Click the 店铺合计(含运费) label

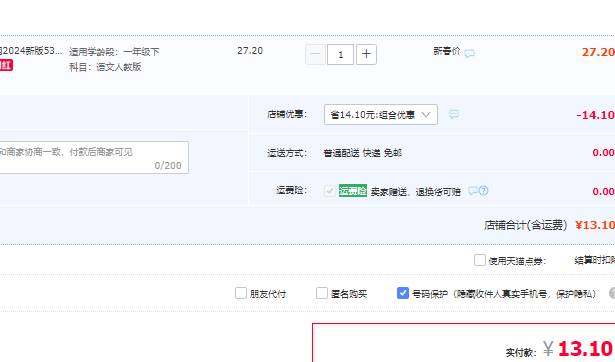click(x=526, y=225)
